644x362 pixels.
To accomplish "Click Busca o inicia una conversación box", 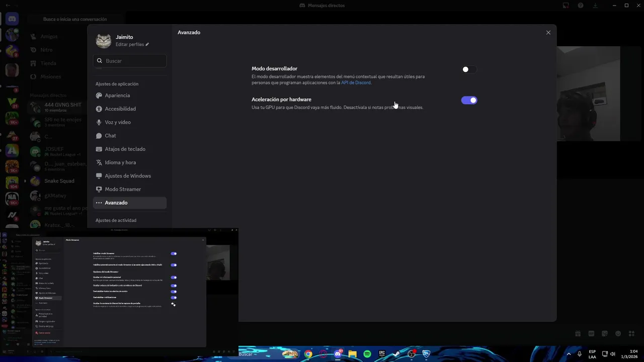I will [75, 19].
